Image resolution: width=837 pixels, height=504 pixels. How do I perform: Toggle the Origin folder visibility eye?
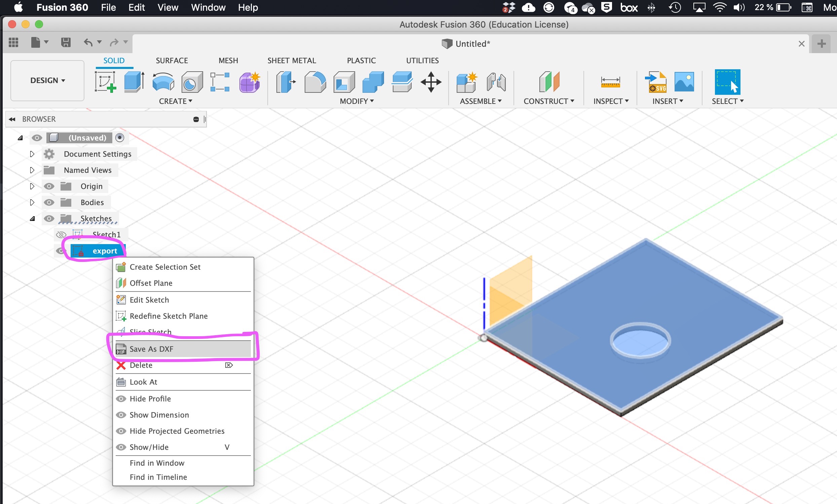49,187
